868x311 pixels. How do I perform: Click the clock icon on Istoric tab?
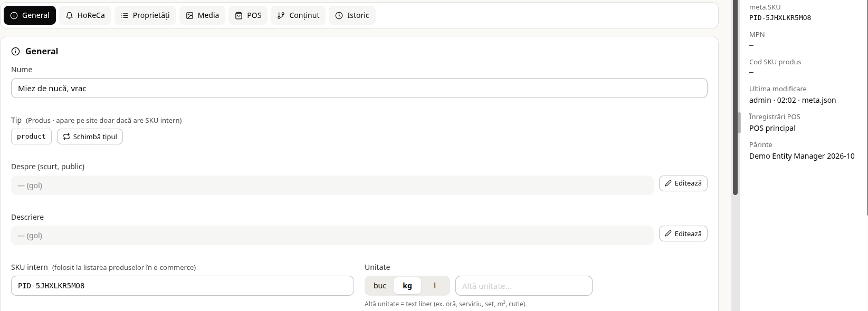[339, 16]
